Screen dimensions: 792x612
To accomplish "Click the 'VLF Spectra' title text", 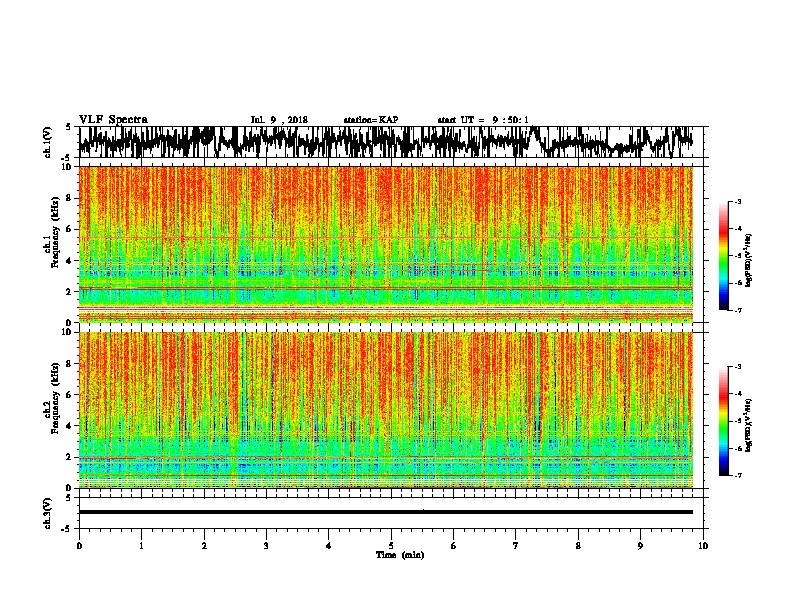I will coord(113,120).
